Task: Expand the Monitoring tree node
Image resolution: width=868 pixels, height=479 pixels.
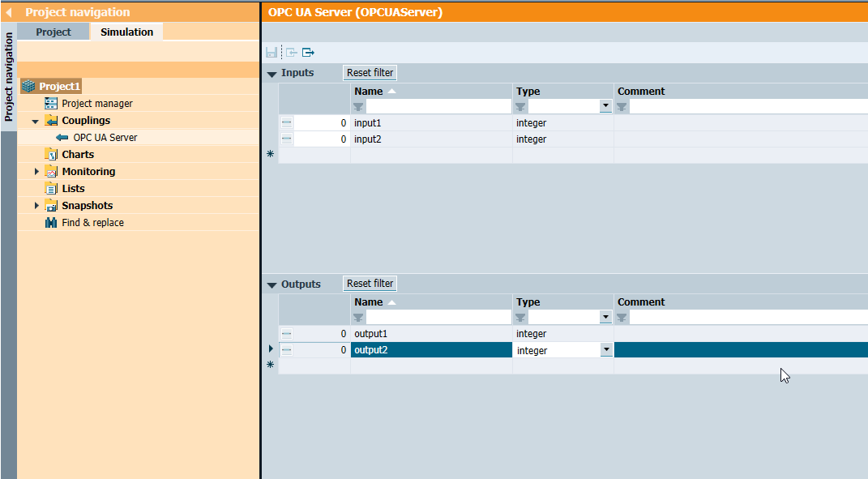Action: 36,172
